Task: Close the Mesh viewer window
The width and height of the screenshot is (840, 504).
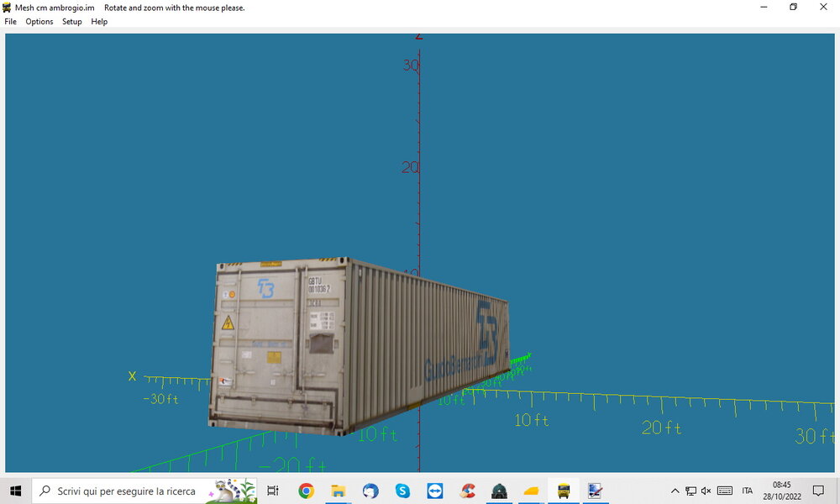Action: click(823, 8)
